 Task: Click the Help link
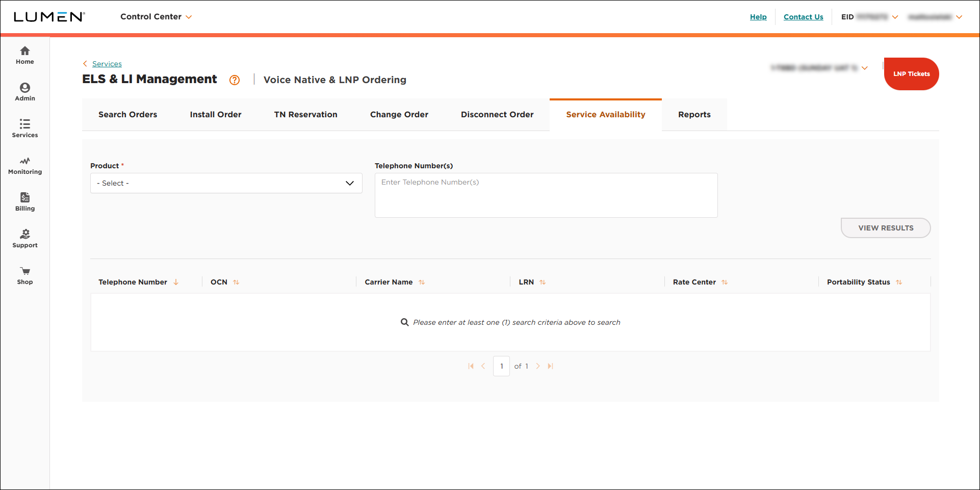pyautogui.click(x=758, y=17)
